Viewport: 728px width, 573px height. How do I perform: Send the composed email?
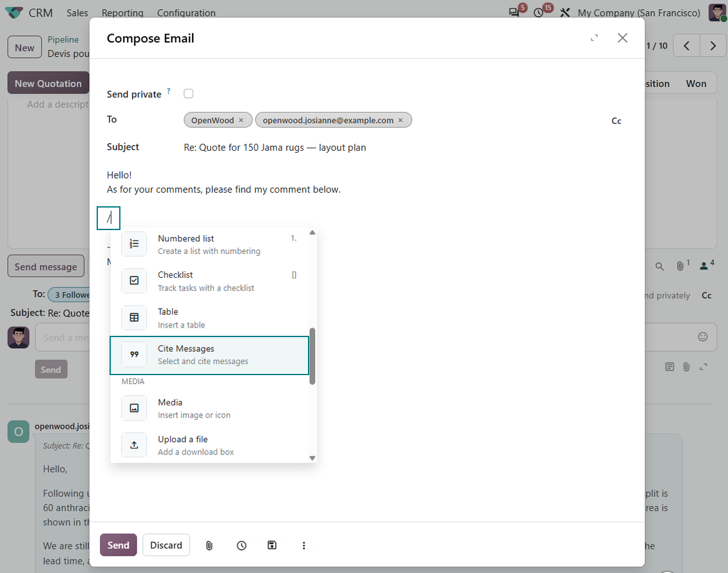[119, 545]
